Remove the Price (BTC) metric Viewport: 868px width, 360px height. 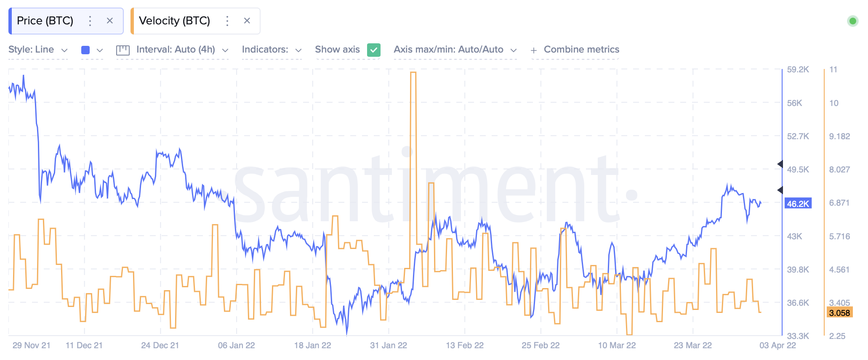(110, 21)
